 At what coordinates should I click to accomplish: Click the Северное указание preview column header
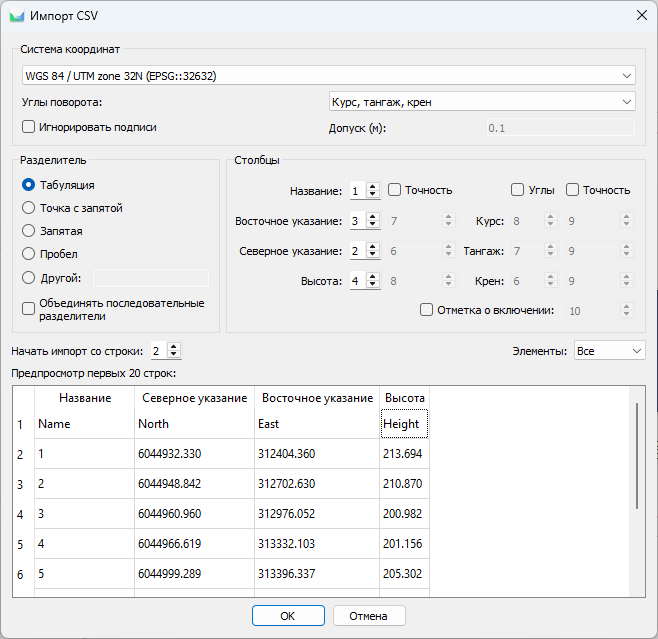pos(194,398)
